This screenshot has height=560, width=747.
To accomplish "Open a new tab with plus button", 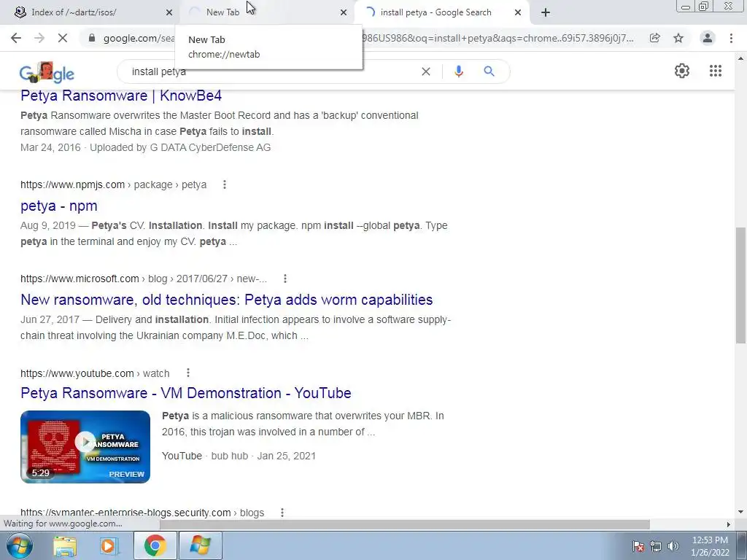I will [x=546, y=12].
